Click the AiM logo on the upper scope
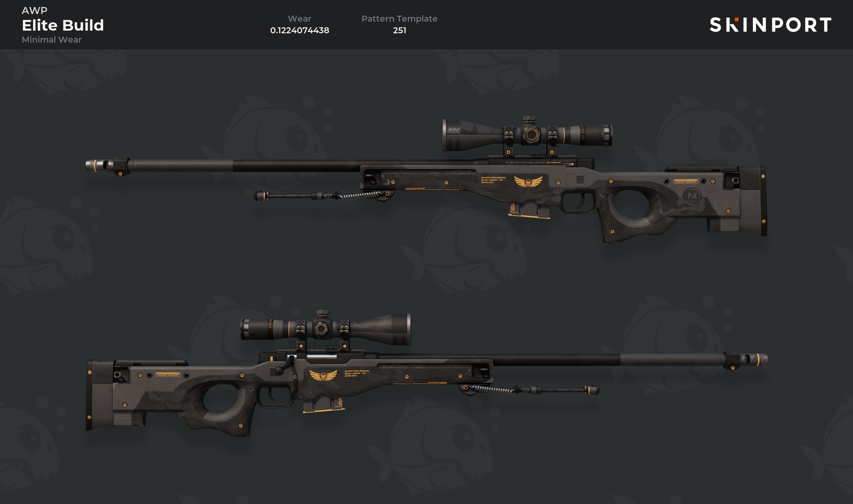Viewport: 853px width, 504px height. tap(453, 130)
